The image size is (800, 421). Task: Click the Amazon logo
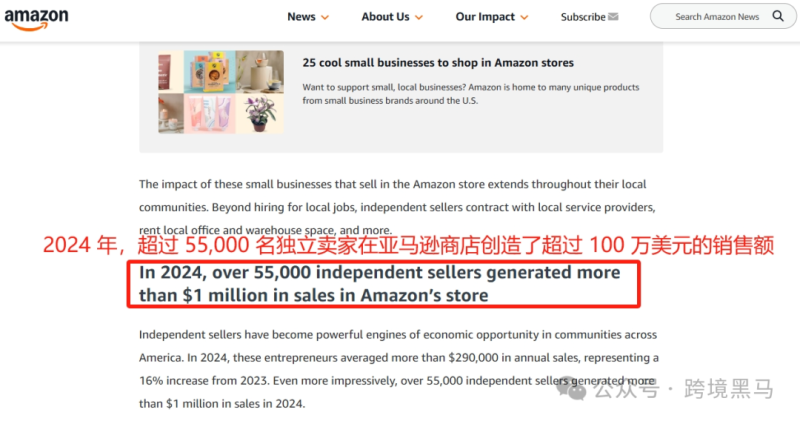[x=36, y=18]
